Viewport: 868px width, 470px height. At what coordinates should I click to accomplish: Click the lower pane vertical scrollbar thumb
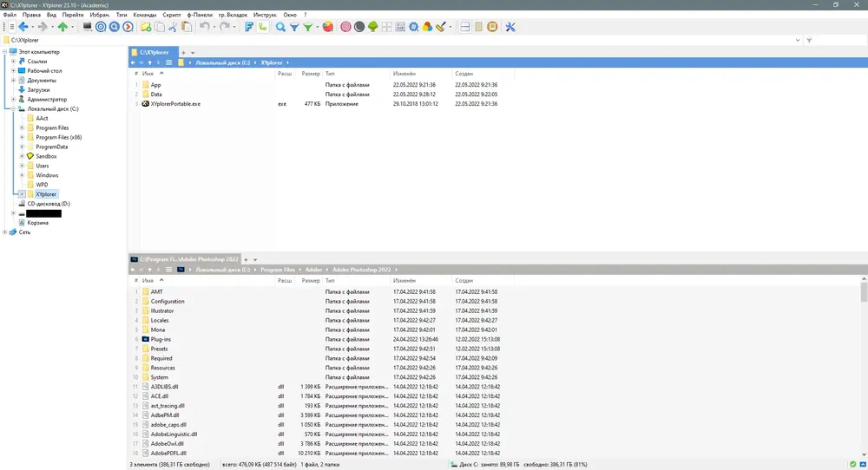tap(864, 292)
